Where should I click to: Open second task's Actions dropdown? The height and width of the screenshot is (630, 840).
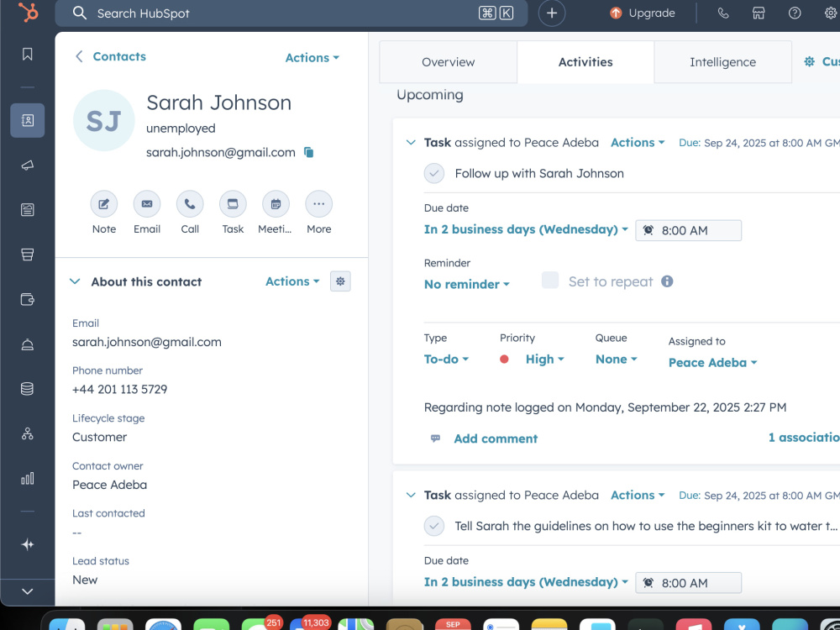pos(638,495)
